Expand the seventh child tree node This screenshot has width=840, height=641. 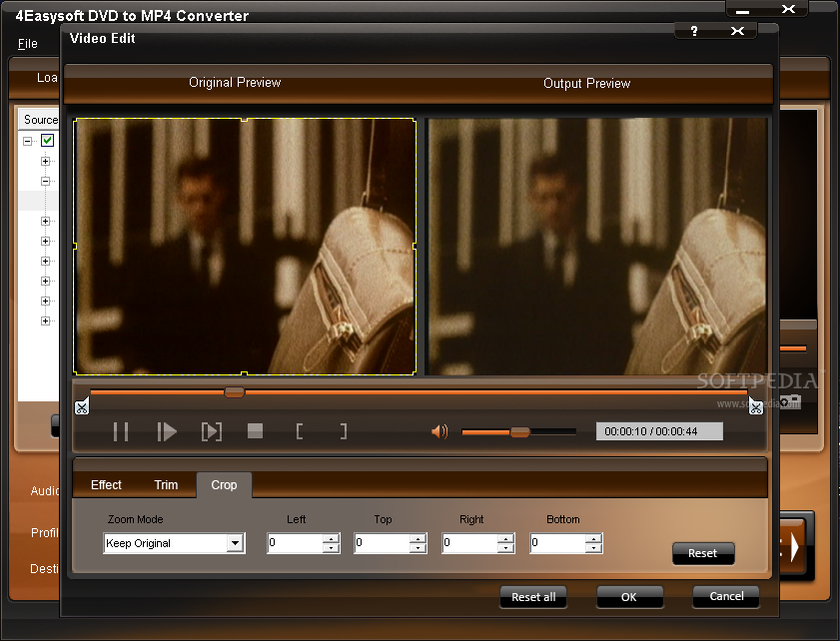click(46, 301)
